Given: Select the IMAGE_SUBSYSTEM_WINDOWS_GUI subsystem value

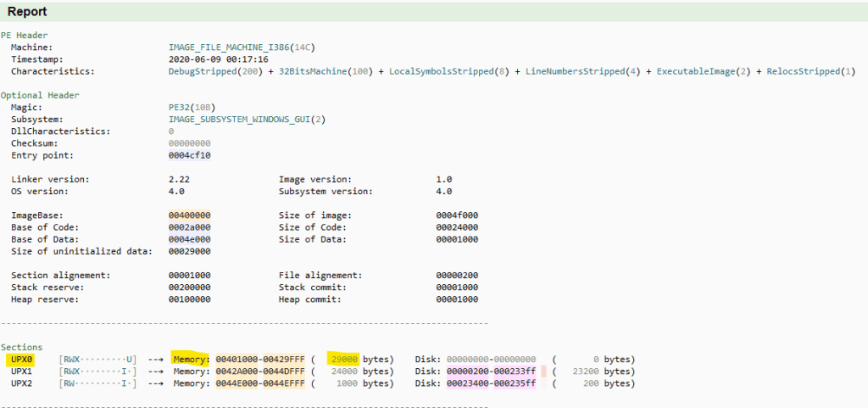Looking at the screenshot, I should 242,120.
